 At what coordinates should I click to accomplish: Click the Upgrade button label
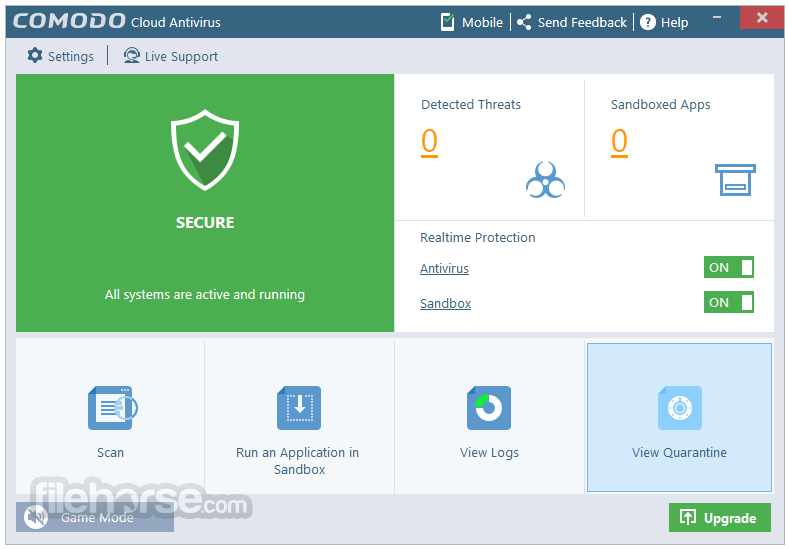click(730, 518)
